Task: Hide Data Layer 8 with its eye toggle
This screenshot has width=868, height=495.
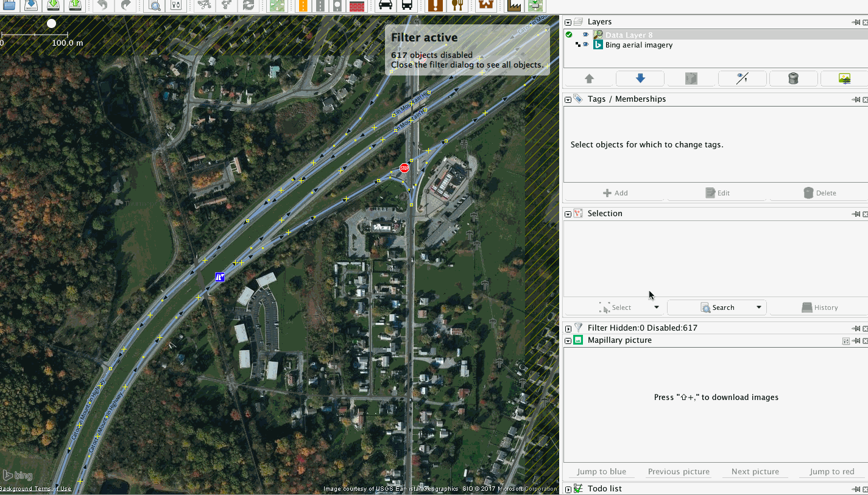Action: pos(585,34)
